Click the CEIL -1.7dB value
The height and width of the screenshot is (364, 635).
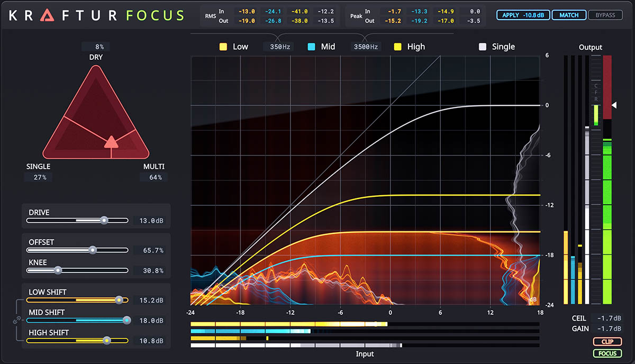[x=608, y=319]
